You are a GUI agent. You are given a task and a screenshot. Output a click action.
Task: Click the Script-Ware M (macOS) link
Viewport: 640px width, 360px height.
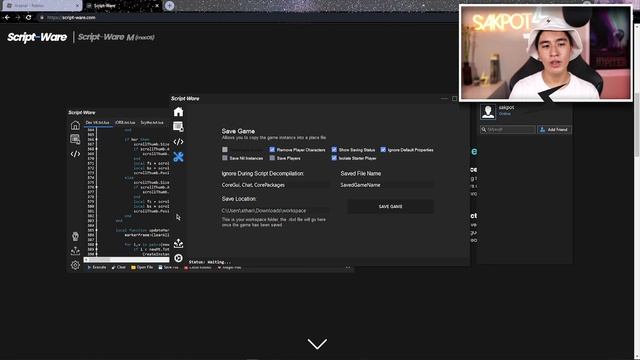[116, 37]
